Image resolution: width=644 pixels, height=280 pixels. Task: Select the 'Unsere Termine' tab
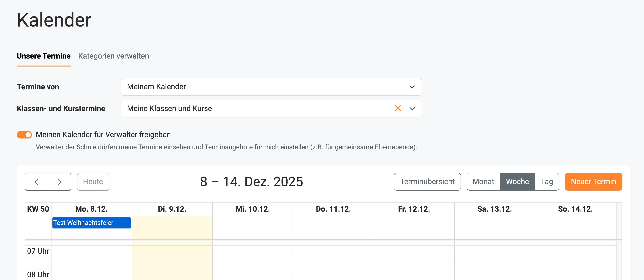coord(44,56)
